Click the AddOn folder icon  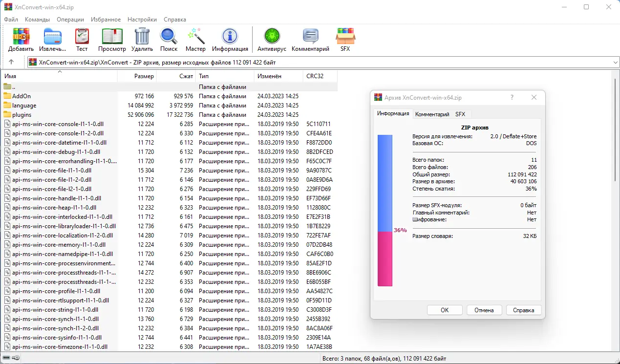(x=7, y=96)
